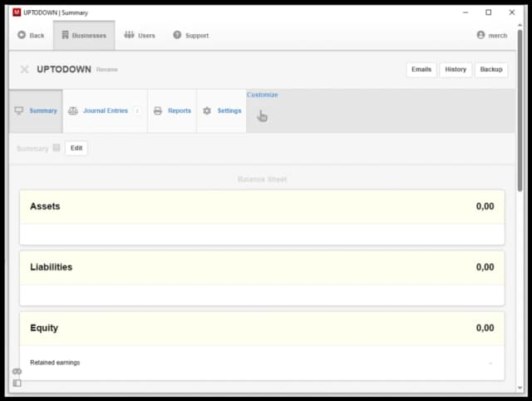The width and height of the screenshot is (532, 401).
Task: Select the Summary tab
Action: (x=36, y=111)
